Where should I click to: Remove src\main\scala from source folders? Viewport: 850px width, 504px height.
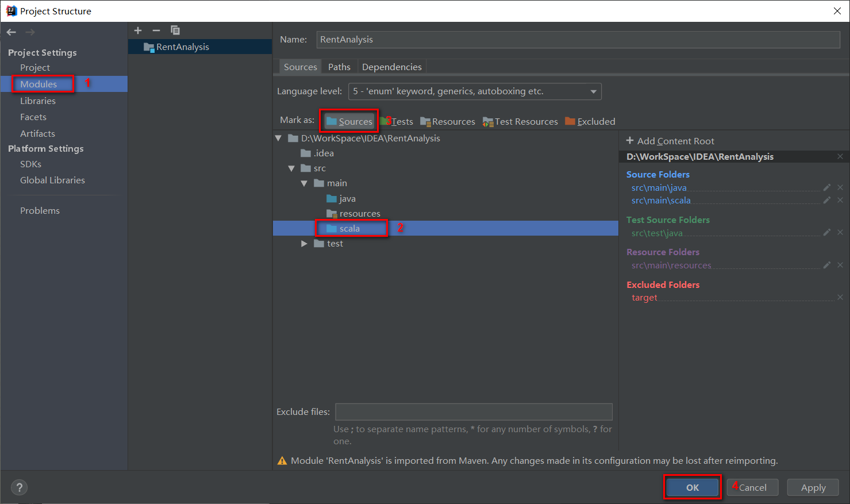(840, 200)
